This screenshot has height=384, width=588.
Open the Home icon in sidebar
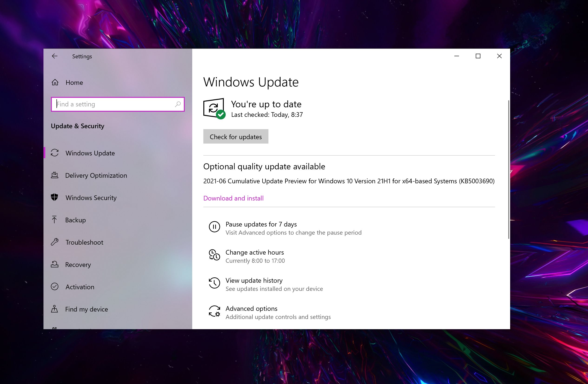pos(55,82)
